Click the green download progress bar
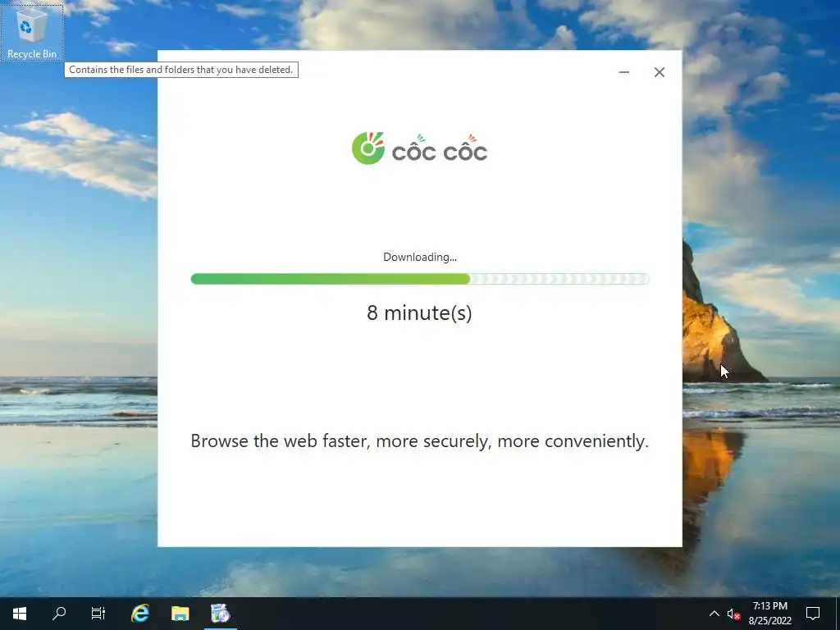 coord(419,279)
